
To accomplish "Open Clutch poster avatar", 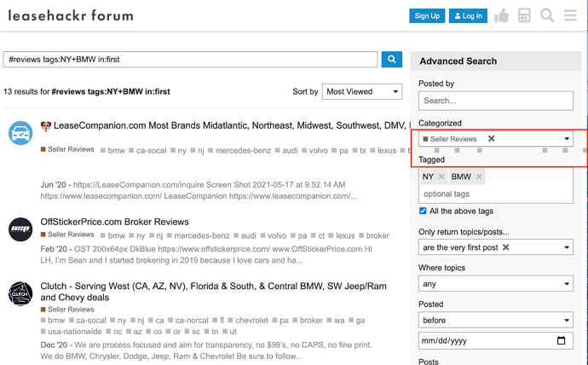I will 20,293.
